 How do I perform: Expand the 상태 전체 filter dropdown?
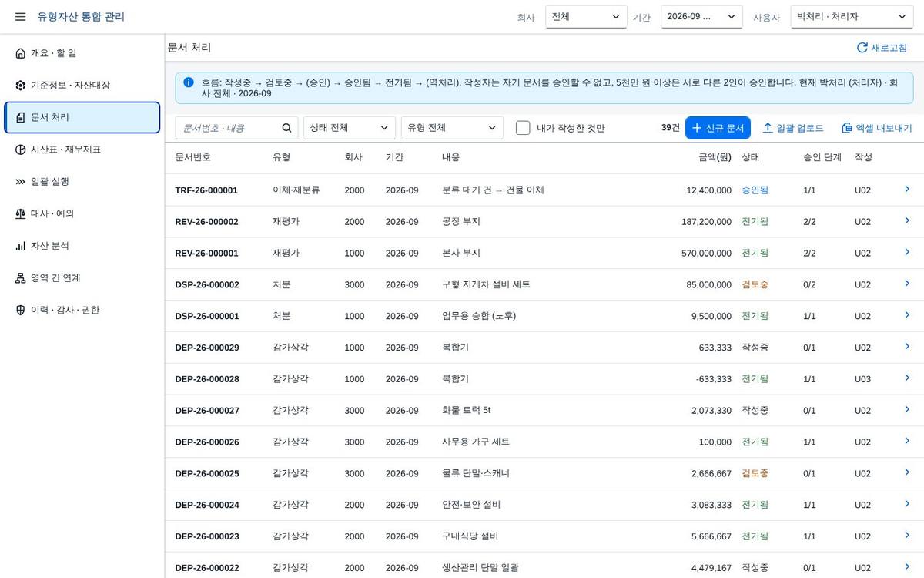pyautogui.click(x=350, y=128)
